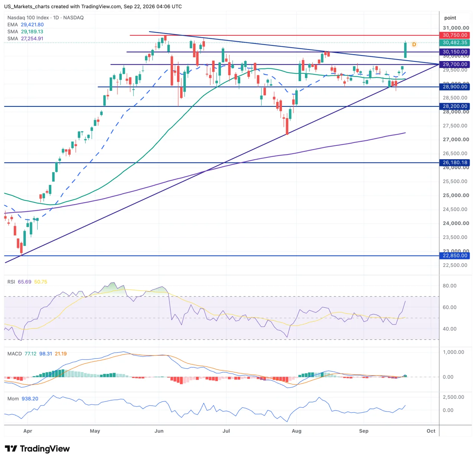Click the 26,180.18 price level label
The image size is (476, 461).
tap(455, 163)
